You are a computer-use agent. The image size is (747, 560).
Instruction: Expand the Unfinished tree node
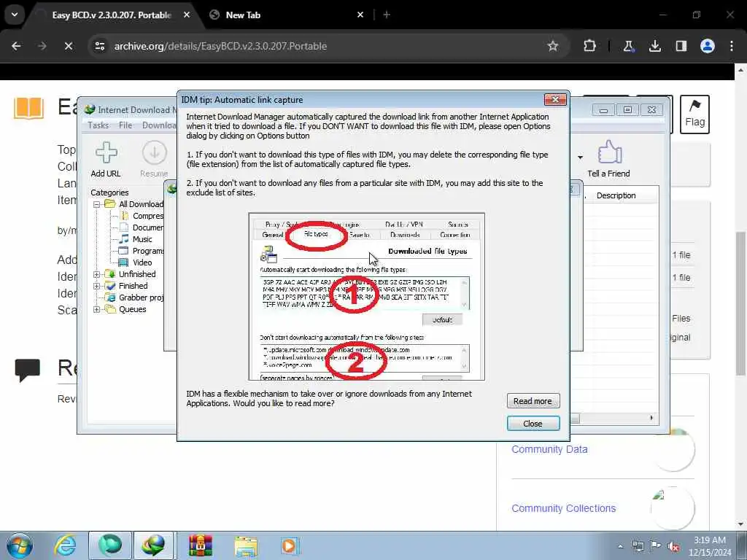[97, 274]
